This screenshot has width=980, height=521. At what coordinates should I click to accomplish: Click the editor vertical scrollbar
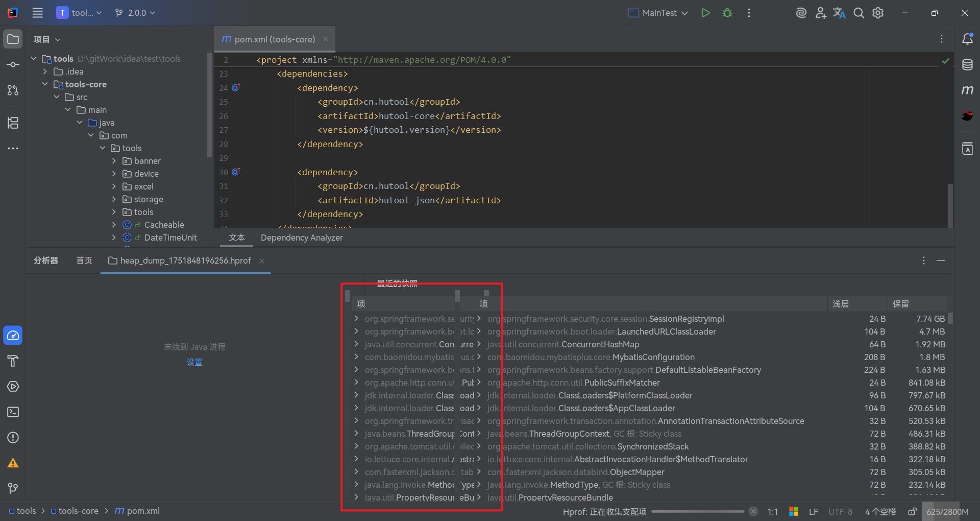pyautogui.click(x=950, y=205)
